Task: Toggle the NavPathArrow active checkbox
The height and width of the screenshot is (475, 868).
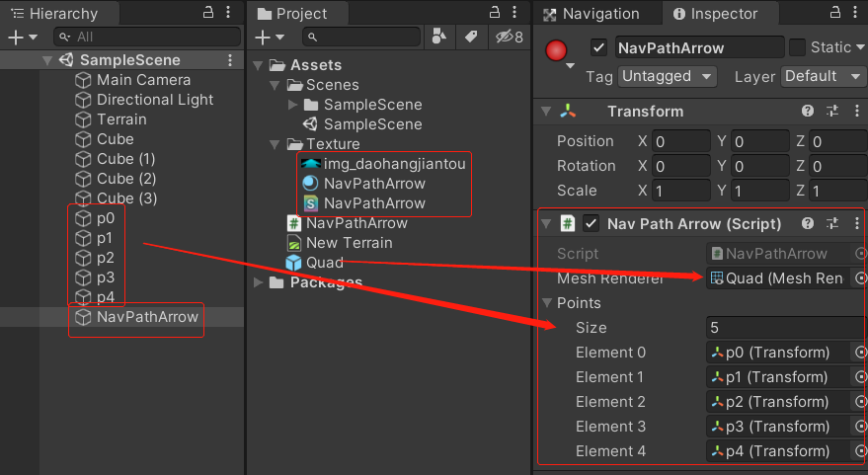Action: pyautogui.click(x=598, y=47)
